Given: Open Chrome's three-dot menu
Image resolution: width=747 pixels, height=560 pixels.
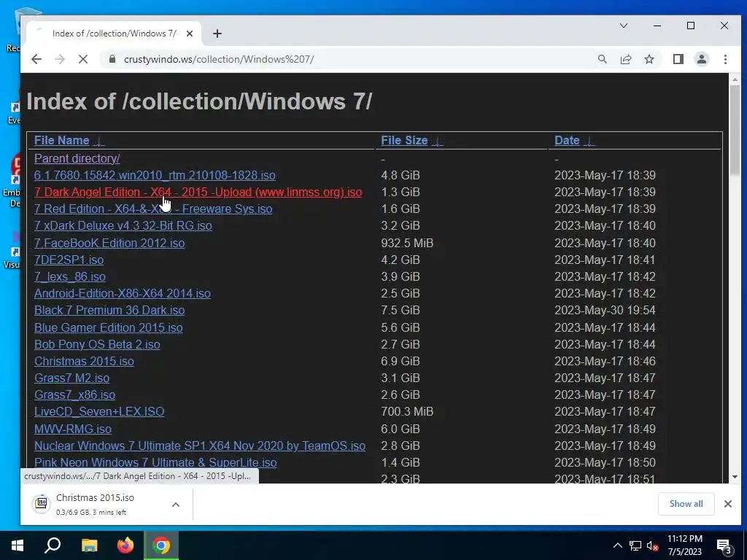Looking at the screenshot, I should [x=725, y=59].
